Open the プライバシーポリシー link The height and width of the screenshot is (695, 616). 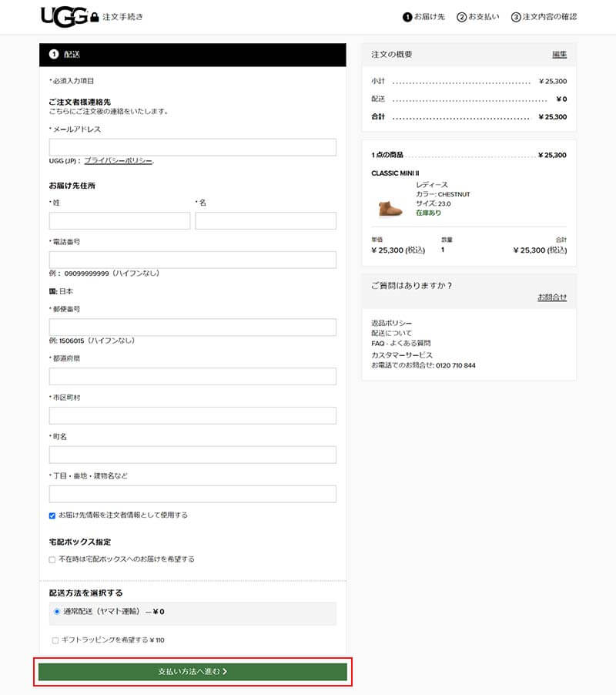(x=119, y=160)
